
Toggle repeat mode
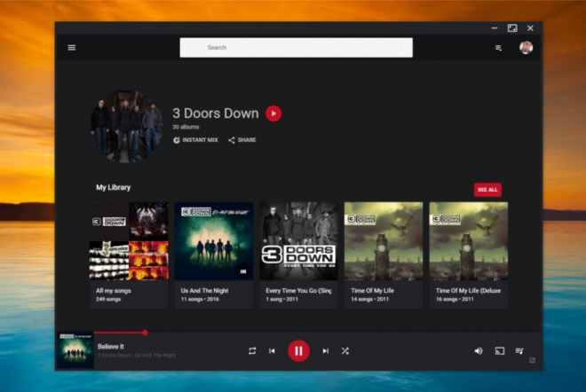point(252,351)
